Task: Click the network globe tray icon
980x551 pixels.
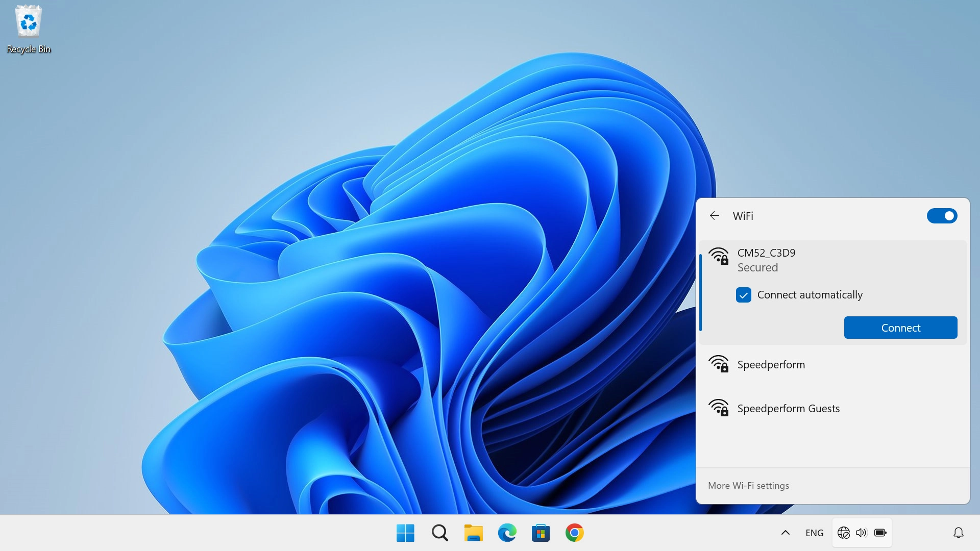Action: 844,533
